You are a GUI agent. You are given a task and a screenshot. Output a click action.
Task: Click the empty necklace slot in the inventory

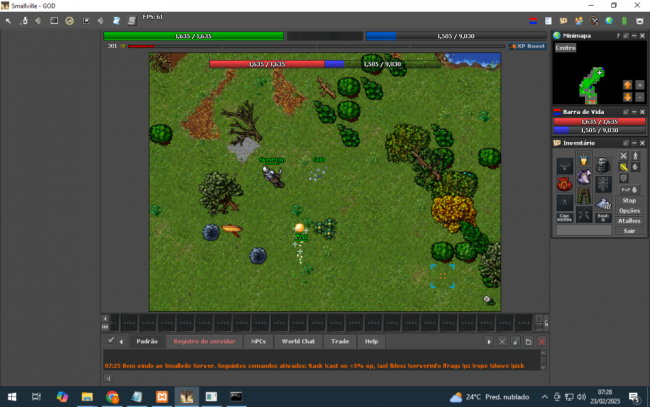coord(564,166)
